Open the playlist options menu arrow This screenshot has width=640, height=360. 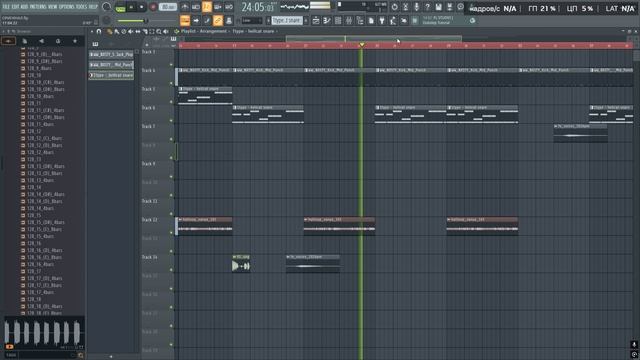(x=92, y=31)
